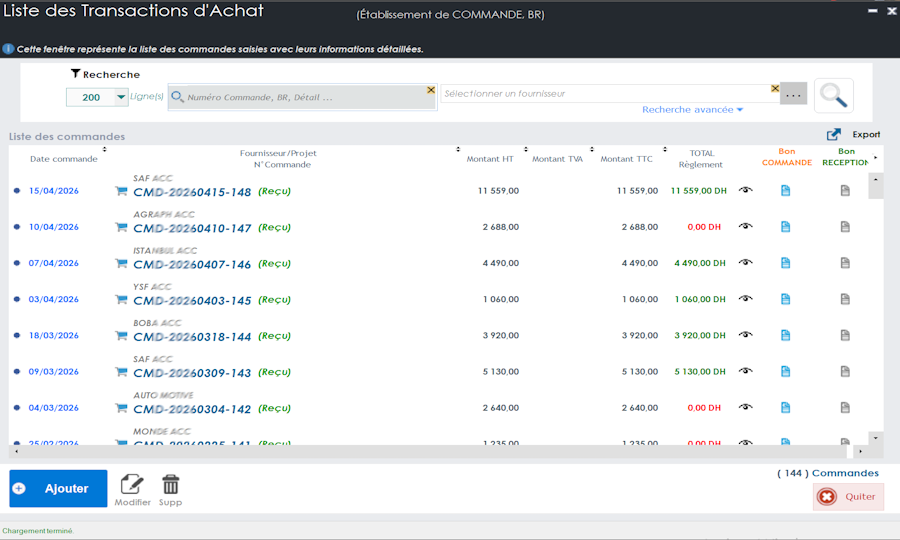The width and height of the screenshot is (900, 540).
Task: Open supplier picker with the '...' button
Action: pyautogui.click(x=793, y=95)
